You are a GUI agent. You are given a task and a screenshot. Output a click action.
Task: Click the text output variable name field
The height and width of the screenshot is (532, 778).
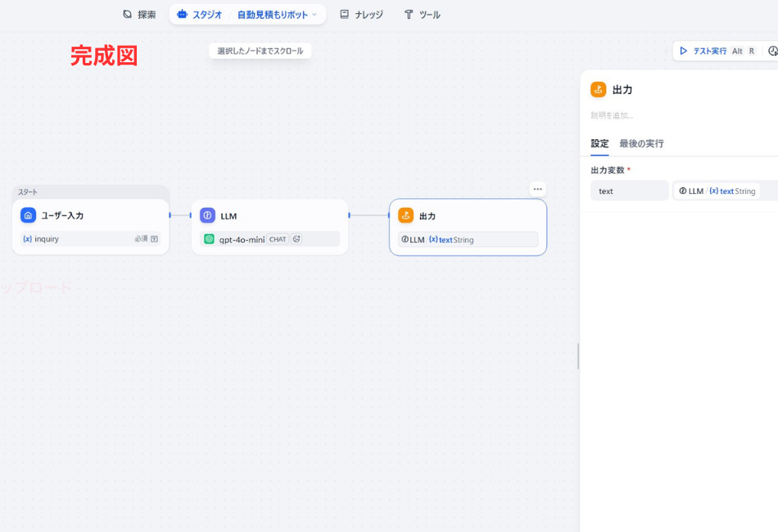(629, 191)
